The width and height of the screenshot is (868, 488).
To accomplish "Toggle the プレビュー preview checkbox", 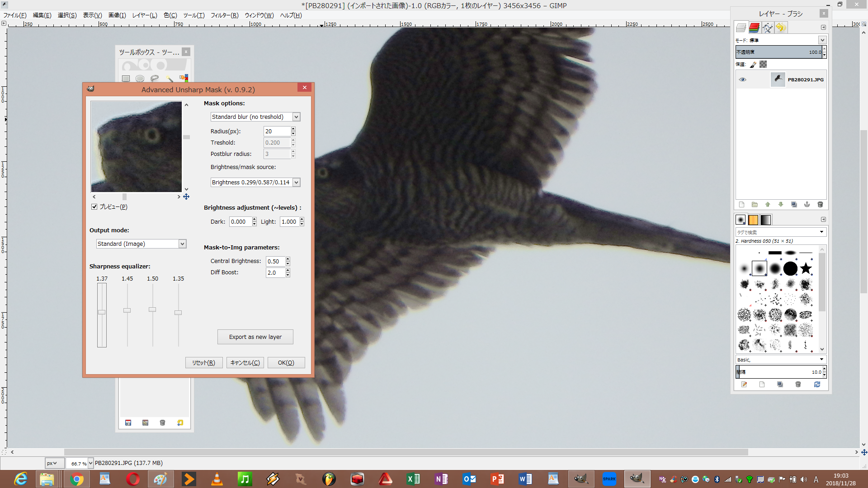I will tap(94, 207).
